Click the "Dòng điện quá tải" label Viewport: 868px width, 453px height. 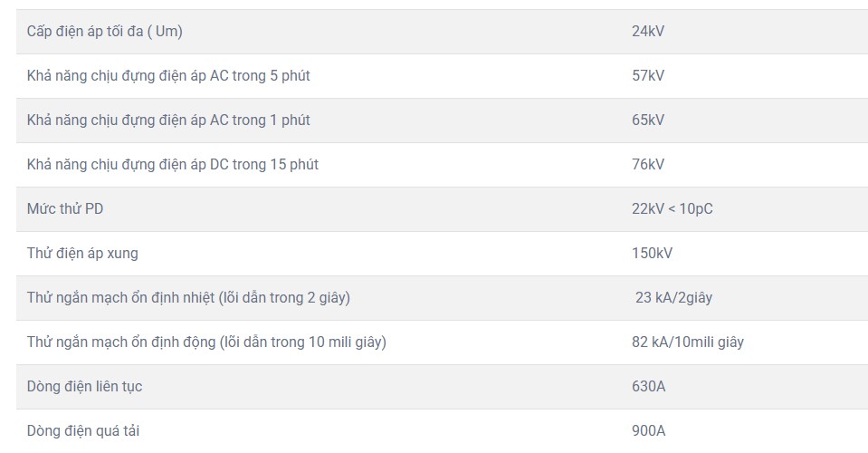83,431
